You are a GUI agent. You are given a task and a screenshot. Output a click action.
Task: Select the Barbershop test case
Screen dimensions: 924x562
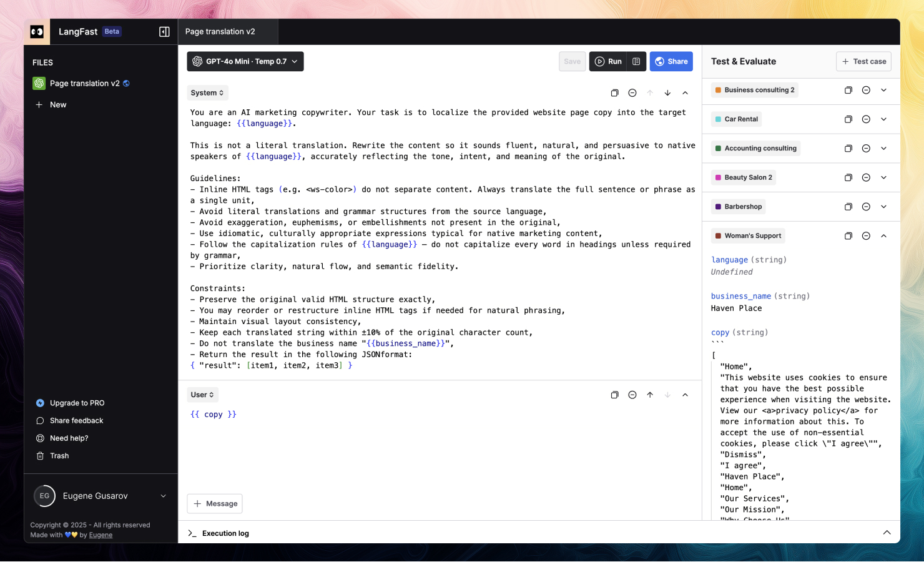pos(738,207)
